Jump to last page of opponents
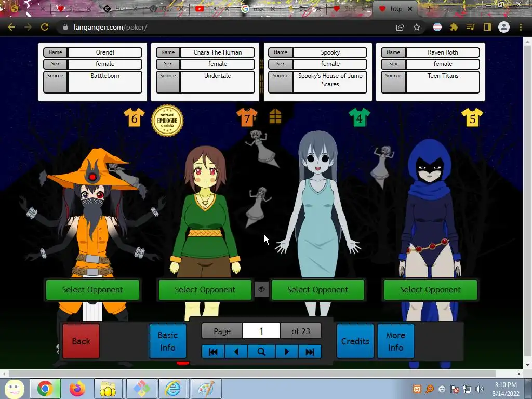The image size is (532, 399). (310, 352)
